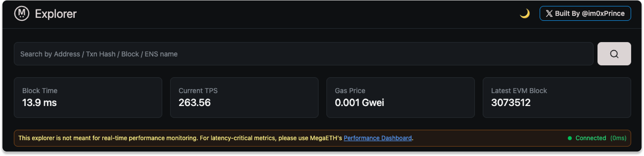The width and height of the screenshot is (644, 156).
Task: Click the Connected status text
Action: coord(591,138)
